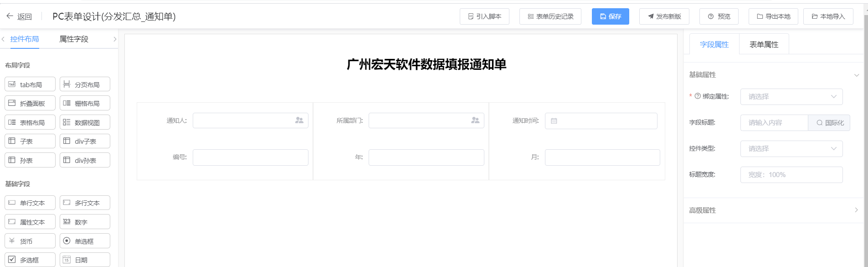Viewport: 868px width, 267px height.
Task: Click the form title 广州宏天软件数据填报通知单
Action: [426, 64]
